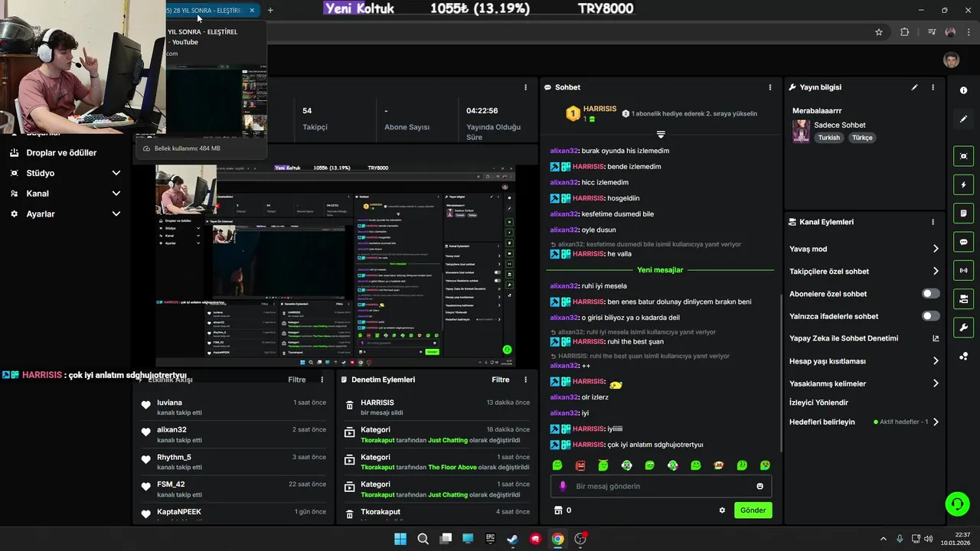
Task: Open Filtre in Etkinlik Akışı panel
Action: click(x=296, y=380)
